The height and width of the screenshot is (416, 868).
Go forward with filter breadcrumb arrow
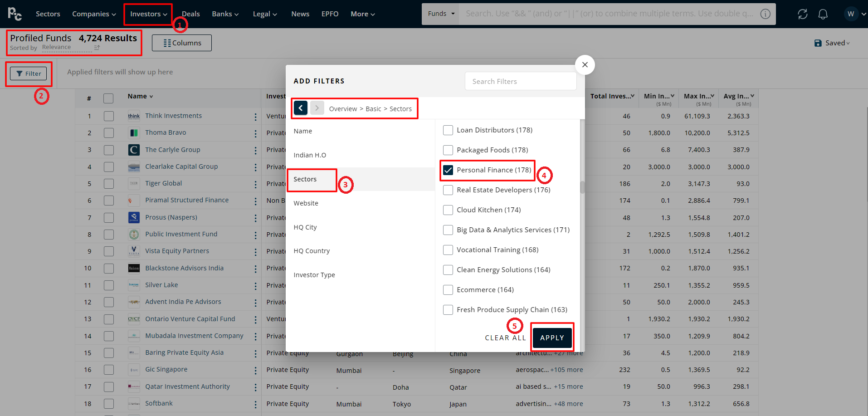[317, 108]
